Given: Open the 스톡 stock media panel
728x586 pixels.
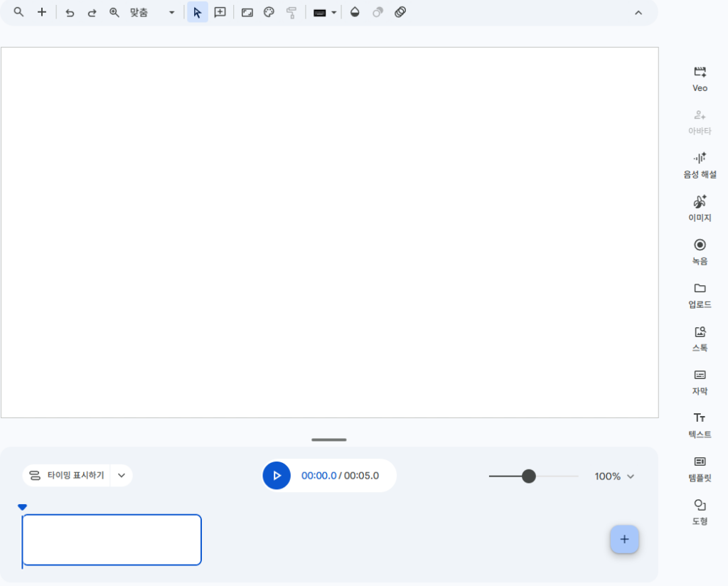Looking at the screenshot, I should (700, 339).
